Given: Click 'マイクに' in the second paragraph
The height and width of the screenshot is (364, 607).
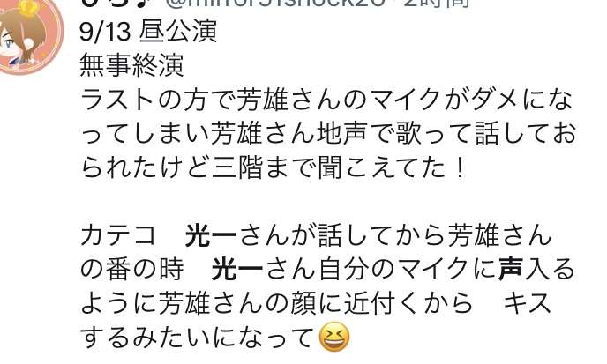Looking at the screenshot, I should coord(447,270).
